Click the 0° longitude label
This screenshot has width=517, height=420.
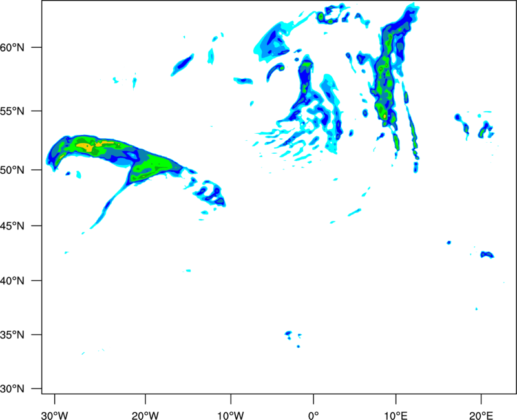313,415
